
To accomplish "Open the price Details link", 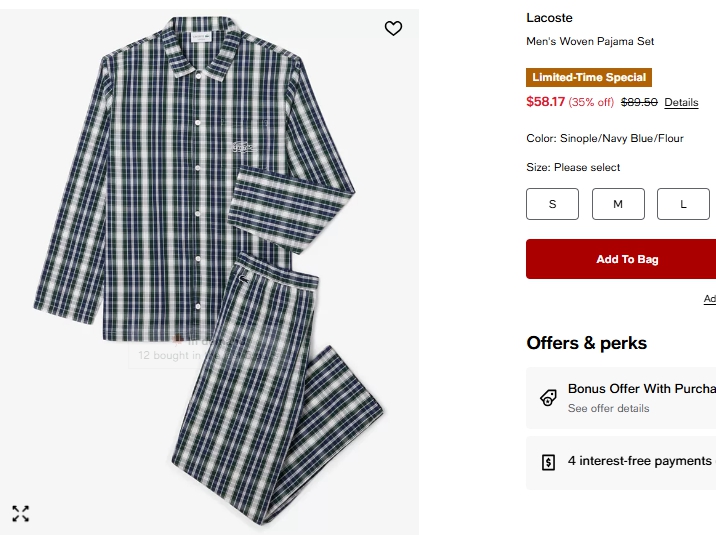I will click(681, 103).
